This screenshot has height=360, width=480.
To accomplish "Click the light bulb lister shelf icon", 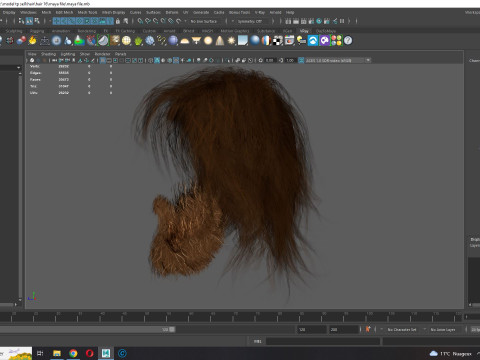I will point(301,41).
